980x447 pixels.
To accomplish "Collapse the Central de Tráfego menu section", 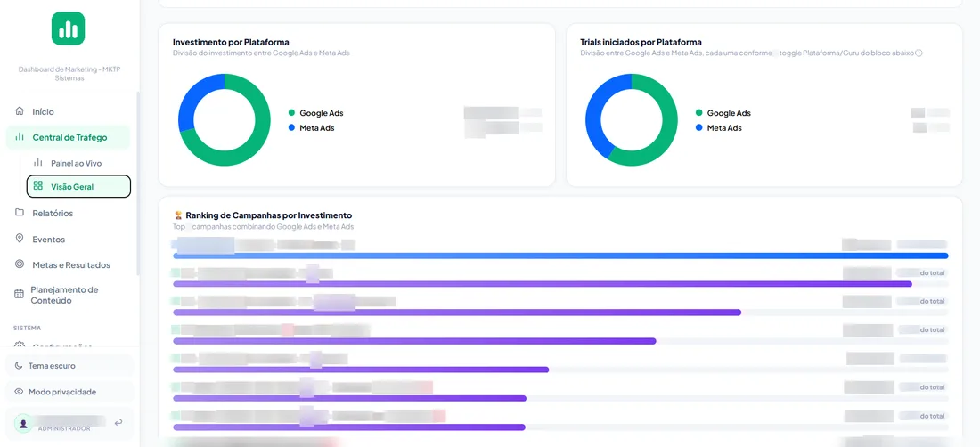I will (x=68, y=137).
